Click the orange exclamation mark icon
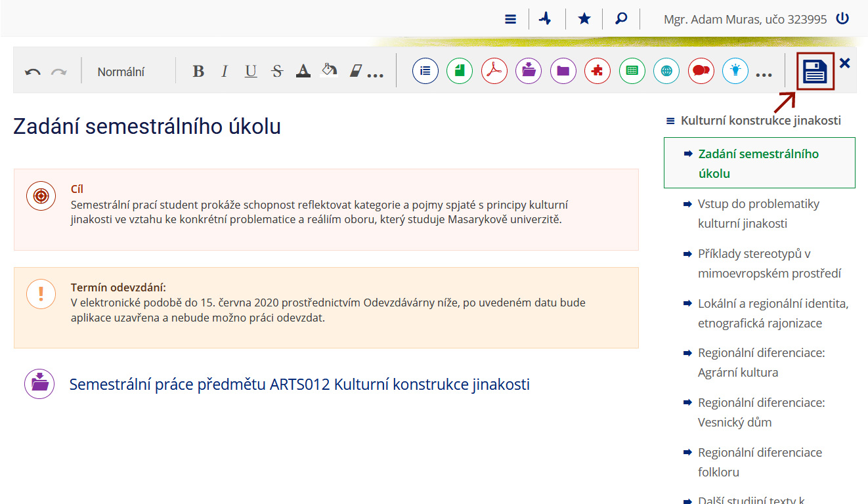 pyautogui.click(x=41, y=293)
